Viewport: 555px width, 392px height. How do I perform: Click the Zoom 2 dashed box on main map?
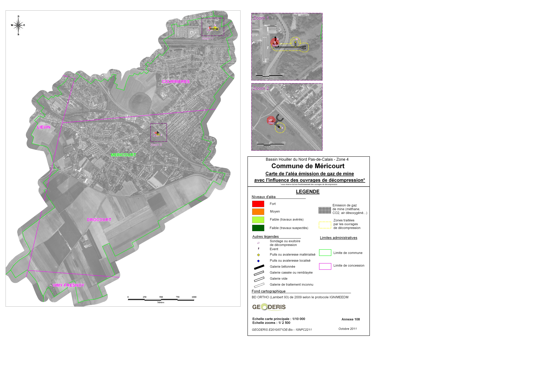159,132
